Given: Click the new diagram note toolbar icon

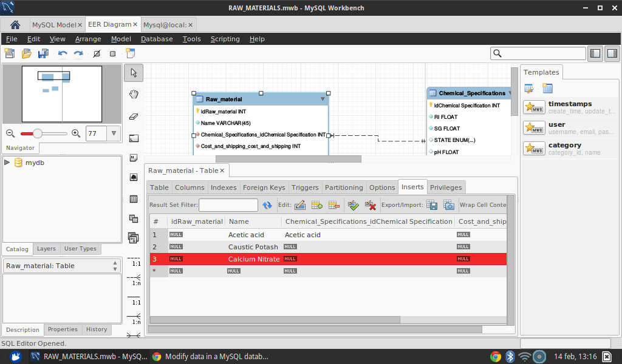Looking at the screenshot, I should pos(130,53).
